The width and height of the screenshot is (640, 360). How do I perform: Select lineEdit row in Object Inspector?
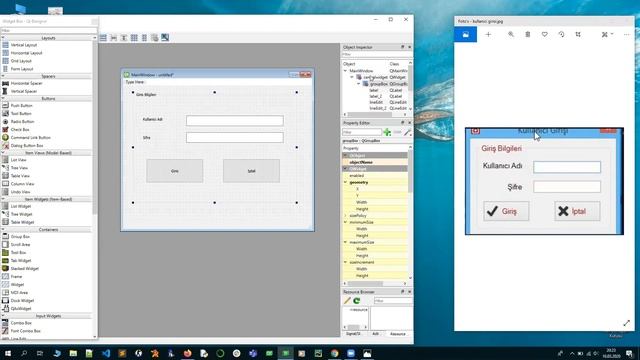(x=375, y=102)
